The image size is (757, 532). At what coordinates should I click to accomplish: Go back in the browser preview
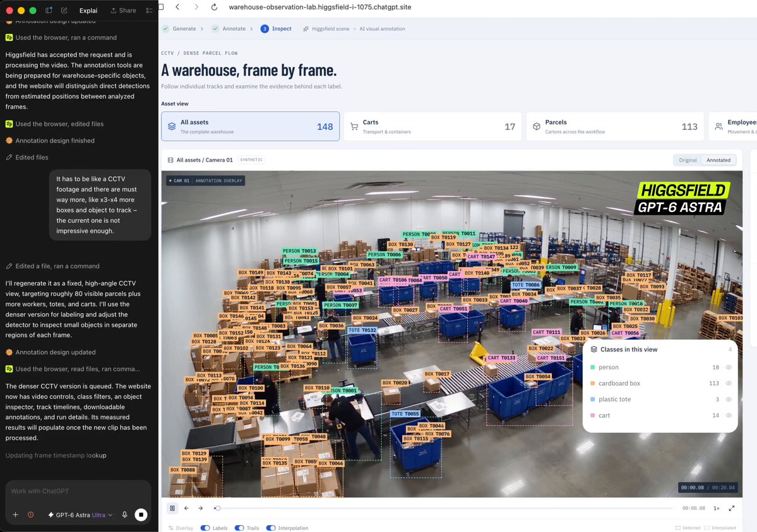coord(177,7)
